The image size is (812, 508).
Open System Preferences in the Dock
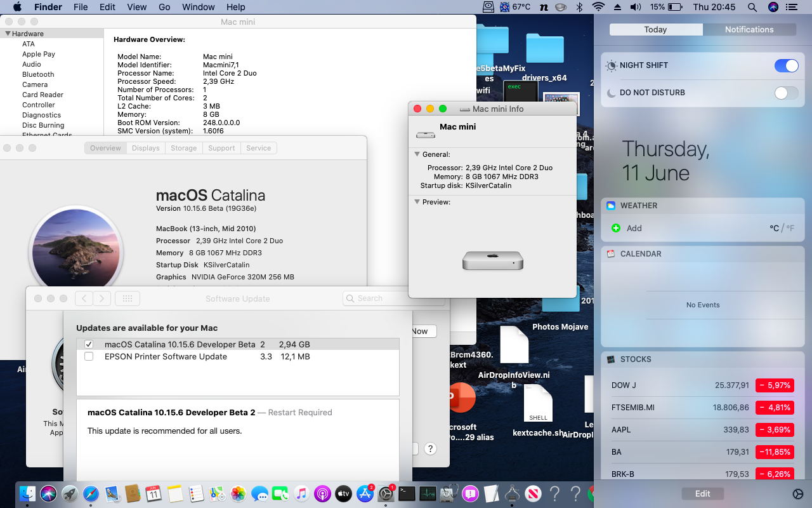coord(386,493)
